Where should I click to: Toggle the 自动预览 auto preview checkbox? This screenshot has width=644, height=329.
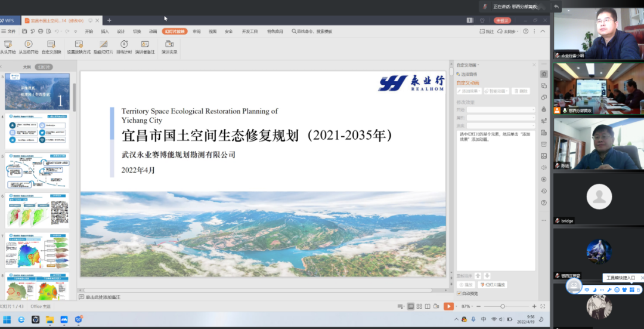(459, 293)
